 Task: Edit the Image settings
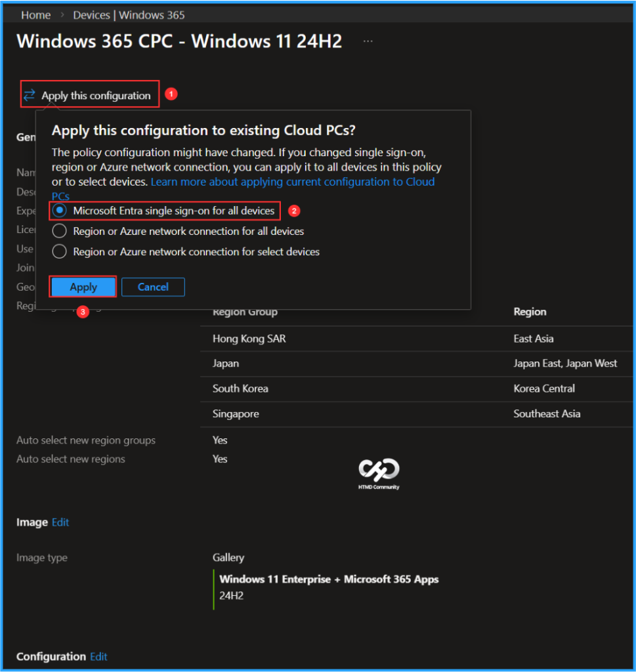(x=60, y=522)
